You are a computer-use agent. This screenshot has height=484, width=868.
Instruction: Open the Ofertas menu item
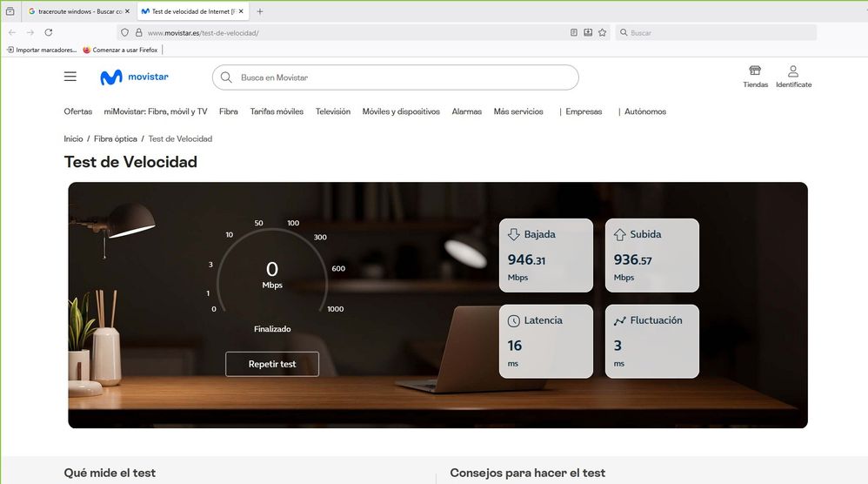pyautogui.click(x=77, y=111)
